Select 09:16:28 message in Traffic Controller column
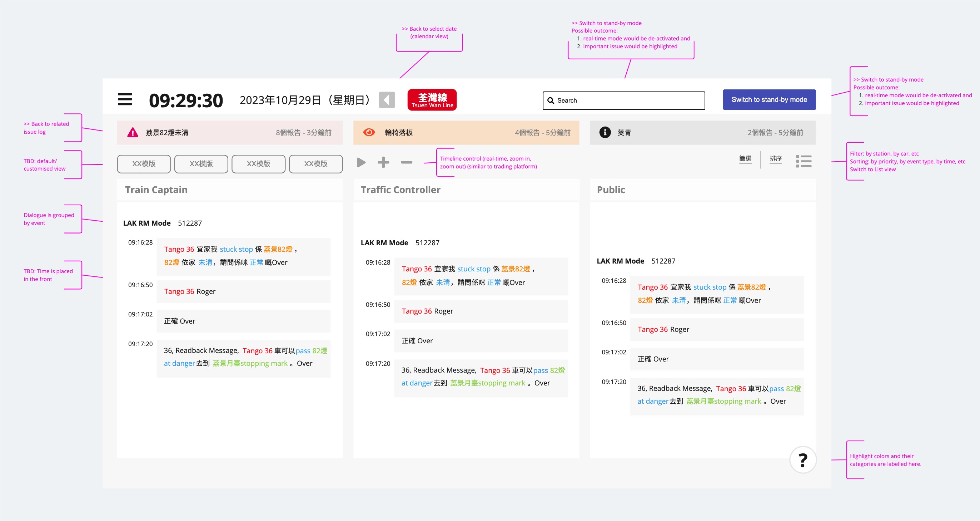980x521 pixels. point(481,276)
